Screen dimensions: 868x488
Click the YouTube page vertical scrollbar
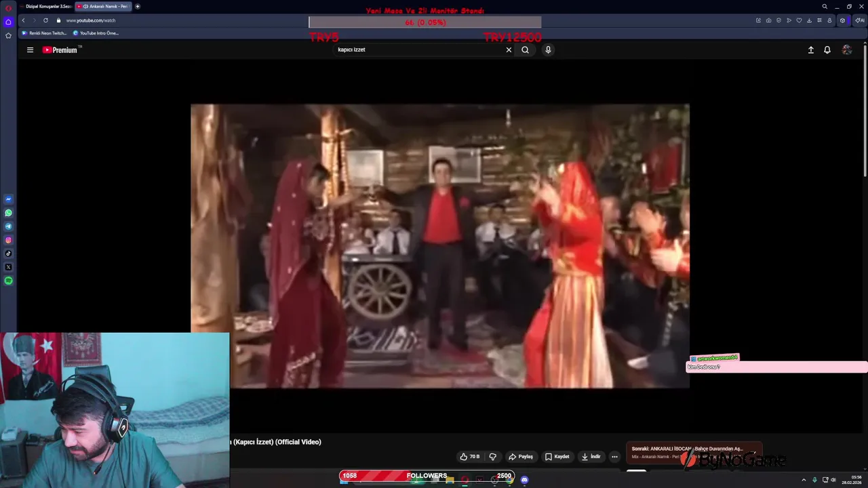(x=865, y=112)
